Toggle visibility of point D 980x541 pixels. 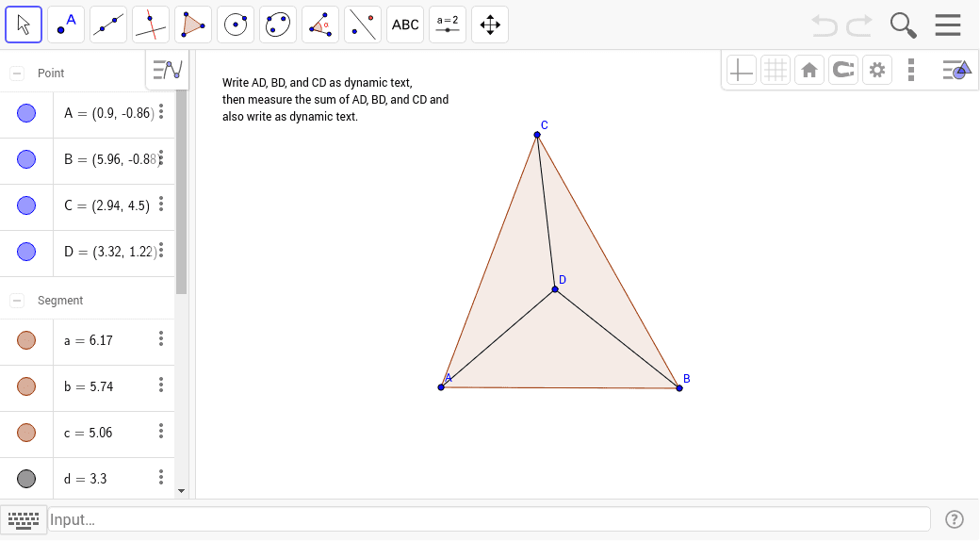coord(26,252)
